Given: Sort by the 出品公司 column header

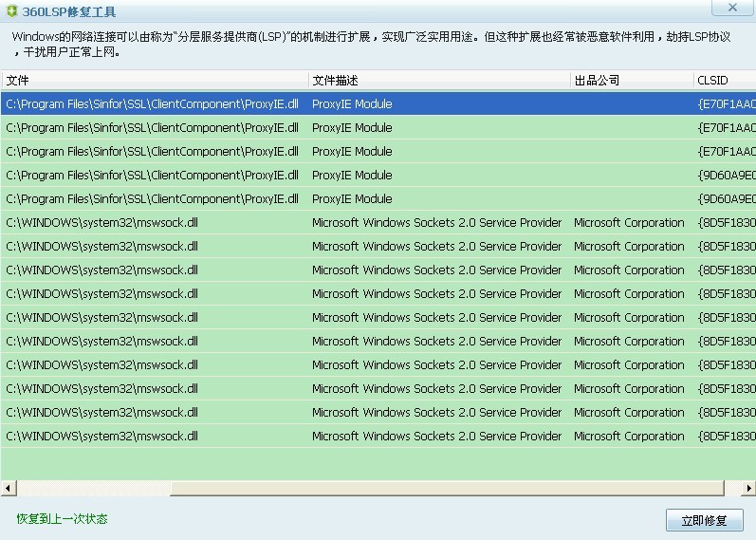Looking at the screenshot, I should click(632, 80).
